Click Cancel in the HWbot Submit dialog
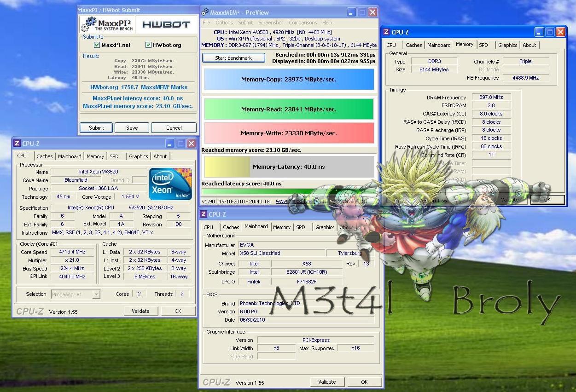Image resolution: width=576 pixels, height=392 pixels. pyautogui.click(x=174, y=128)
